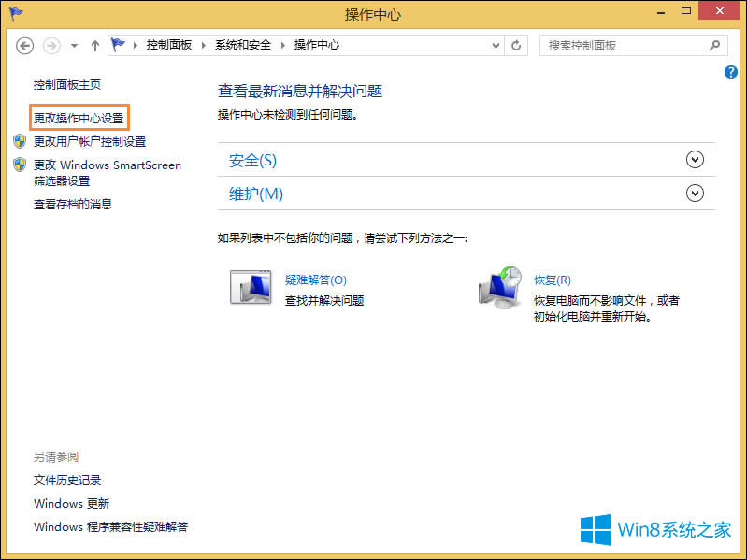Maximize the 操作中心 window
This screenshot has height=560, width=747.
tap(686, 10)
